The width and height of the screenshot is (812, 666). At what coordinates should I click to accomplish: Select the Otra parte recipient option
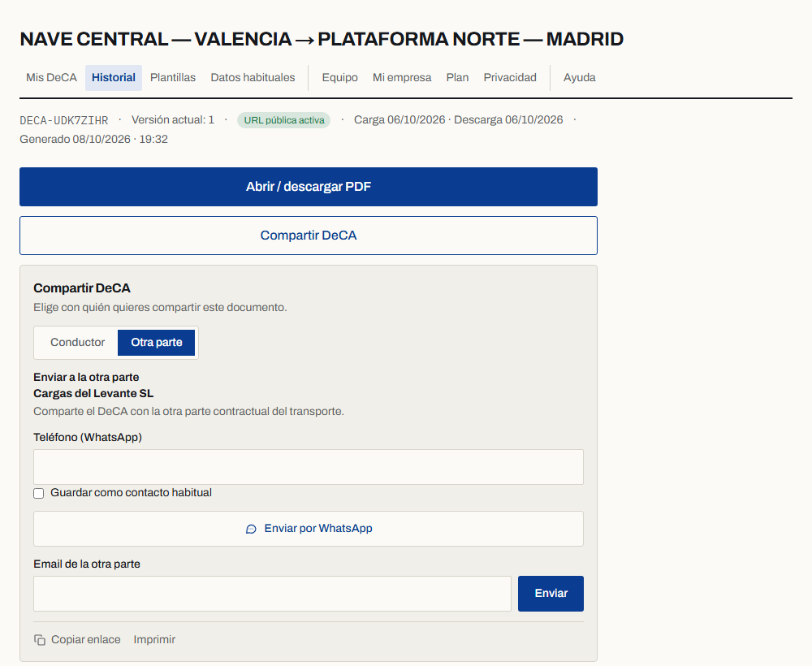click(x=157, y=342)
